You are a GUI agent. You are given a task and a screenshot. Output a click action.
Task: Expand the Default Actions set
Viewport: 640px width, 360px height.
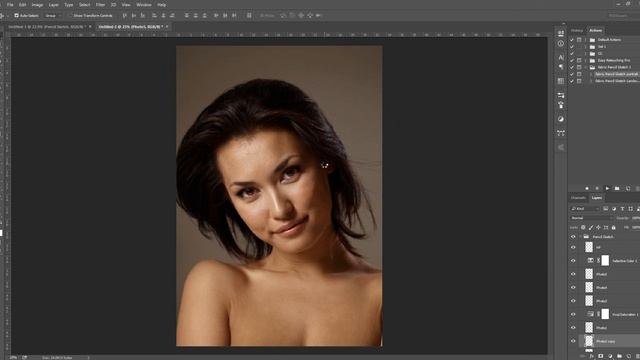pos(586,40)
